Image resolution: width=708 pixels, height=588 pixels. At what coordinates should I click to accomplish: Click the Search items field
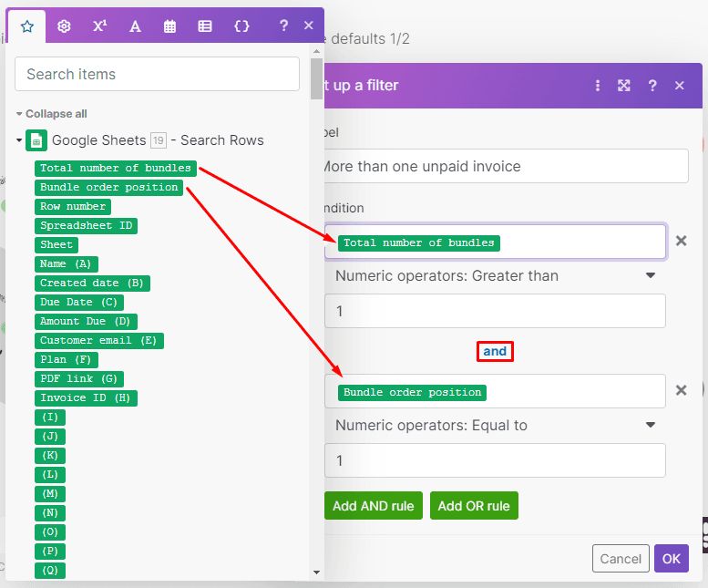pos(157,74)
